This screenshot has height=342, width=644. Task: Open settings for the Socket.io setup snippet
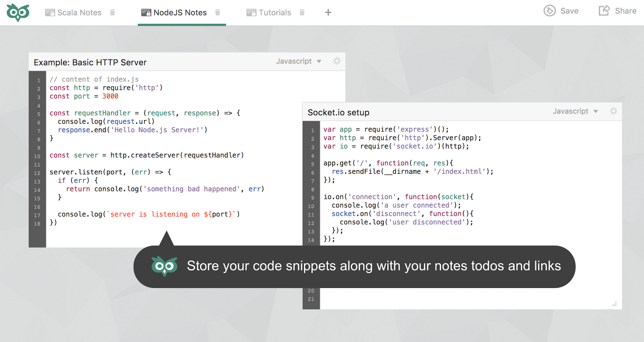tap(613, 111)
